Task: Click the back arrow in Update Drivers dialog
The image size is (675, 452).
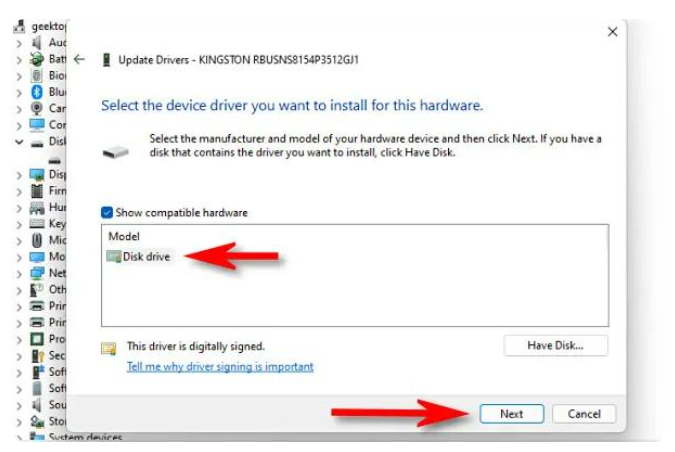Action: point(80,60)
